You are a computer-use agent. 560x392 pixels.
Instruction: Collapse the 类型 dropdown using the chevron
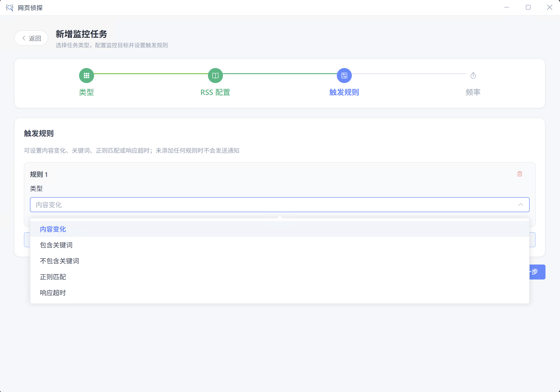pyautogui.click(x=520, y=205)
